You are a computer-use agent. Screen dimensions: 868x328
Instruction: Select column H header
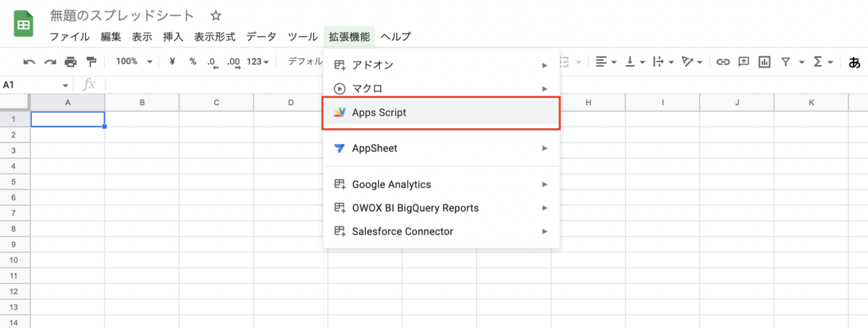(x=588, y=102)
